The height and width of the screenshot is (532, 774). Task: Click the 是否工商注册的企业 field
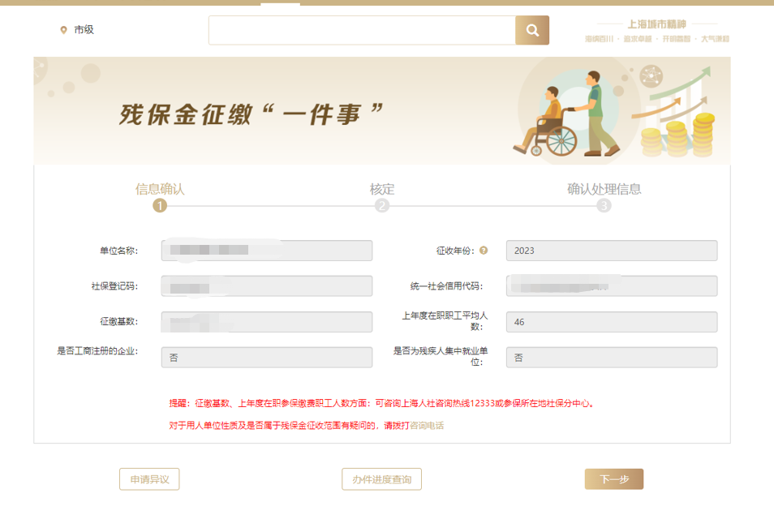[x=266, y=358]
